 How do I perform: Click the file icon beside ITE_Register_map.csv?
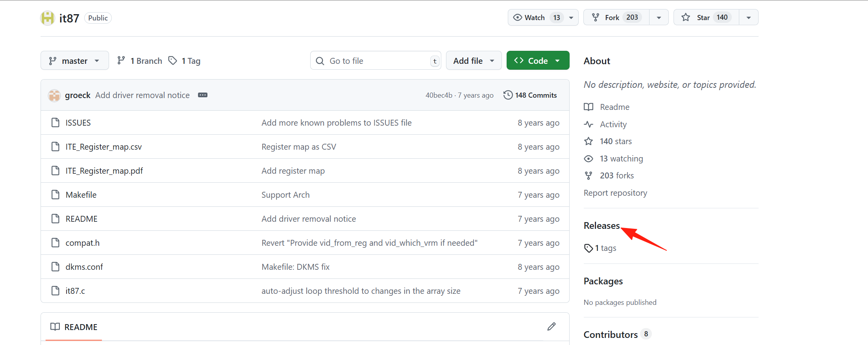pyautogui.click(x=56, y=147)
